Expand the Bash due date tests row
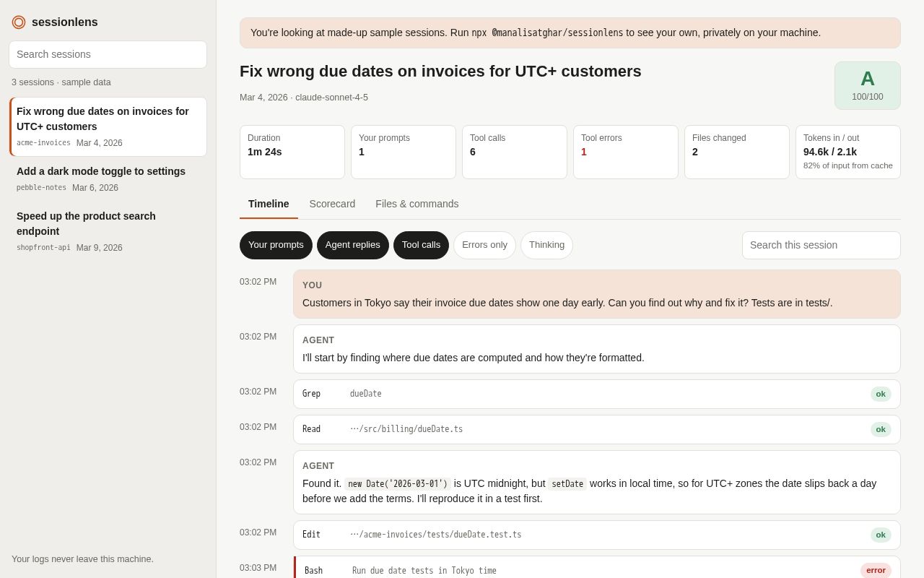 [597, 568]
